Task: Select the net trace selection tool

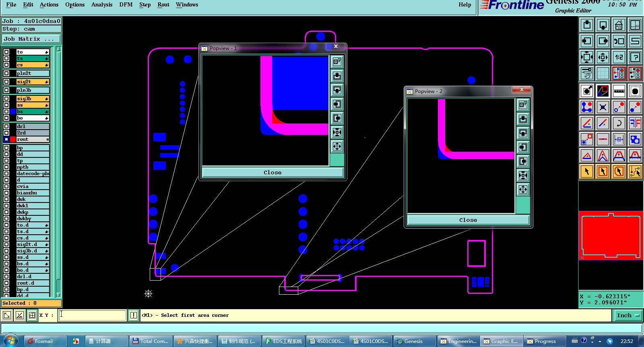Action: (x=635, y=171)
